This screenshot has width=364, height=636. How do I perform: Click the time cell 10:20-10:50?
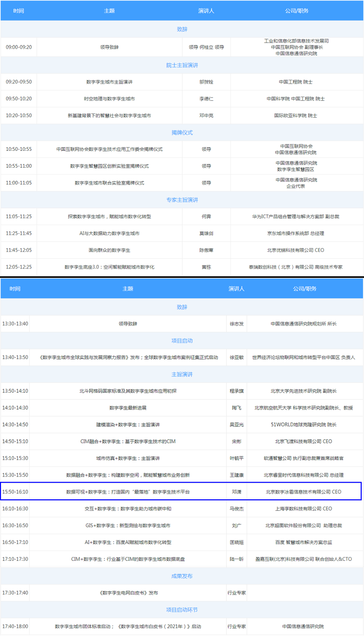click(x=19, y=116)
